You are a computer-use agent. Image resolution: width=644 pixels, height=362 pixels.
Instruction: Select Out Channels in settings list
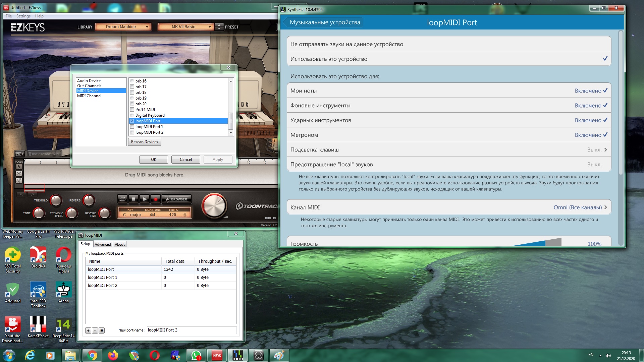pyautogui.click(x=89, y=86)
